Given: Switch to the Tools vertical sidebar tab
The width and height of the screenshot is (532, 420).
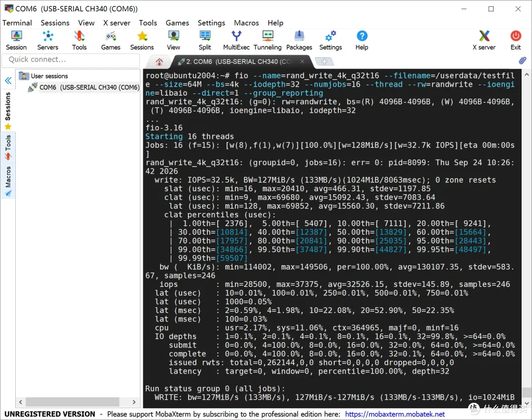Looking at the screenshot, I should pyautogui.click(x=8, y=147).
